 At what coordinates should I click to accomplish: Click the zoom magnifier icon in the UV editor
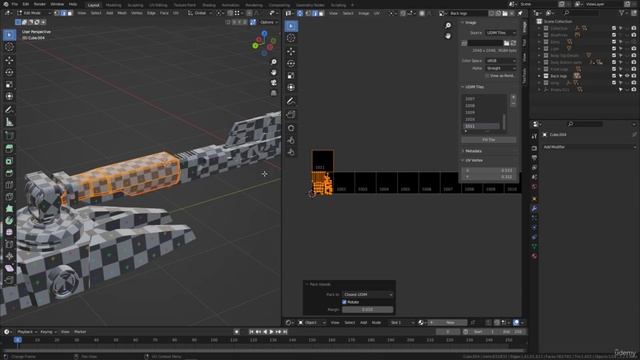pyautogui.click(x=448, y=26)
